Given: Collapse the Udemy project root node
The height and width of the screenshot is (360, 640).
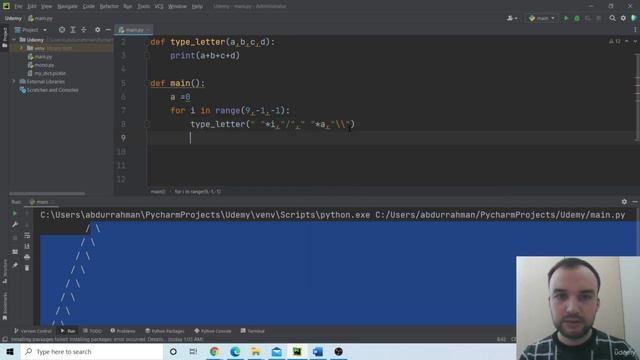Looking at the screenshot, I should [x=14, y=40].
